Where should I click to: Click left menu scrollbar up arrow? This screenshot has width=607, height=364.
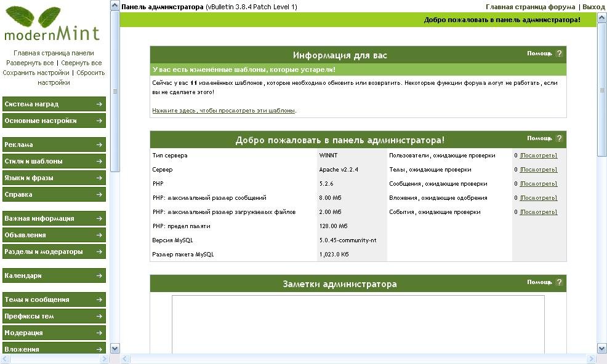115,6
